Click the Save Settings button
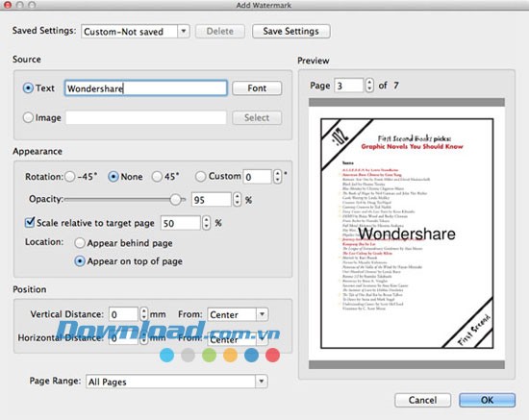The image size is (529, 420). pos(290,32)
